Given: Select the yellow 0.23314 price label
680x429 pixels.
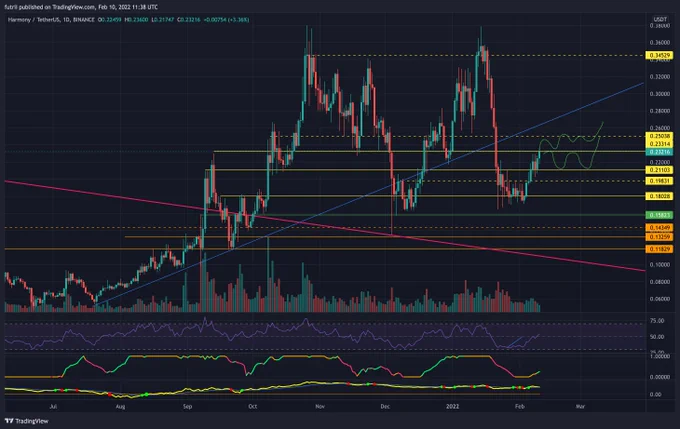Looking at the screenshot, I should [x=659, y=144].
